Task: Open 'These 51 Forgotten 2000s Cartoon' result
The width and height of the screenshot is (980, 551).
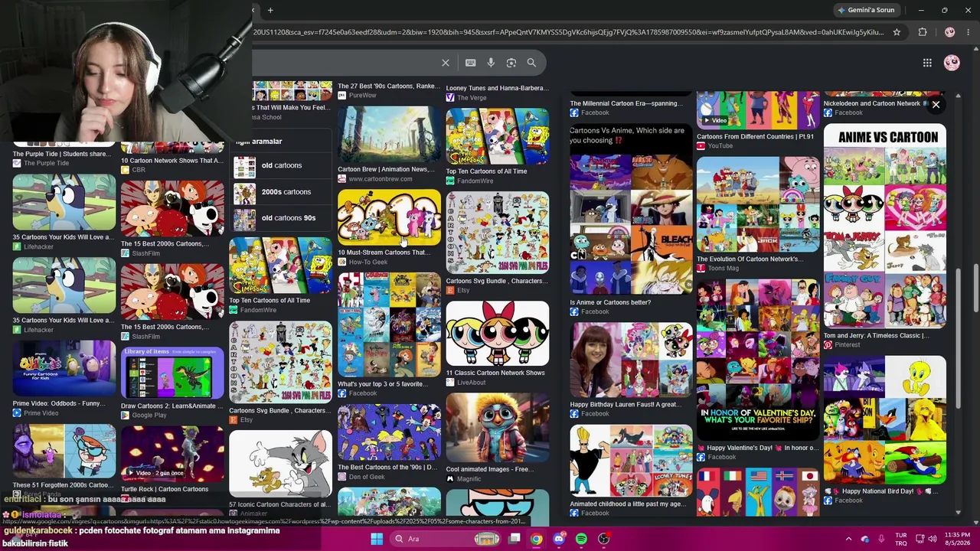Action: tap(64, 452)
